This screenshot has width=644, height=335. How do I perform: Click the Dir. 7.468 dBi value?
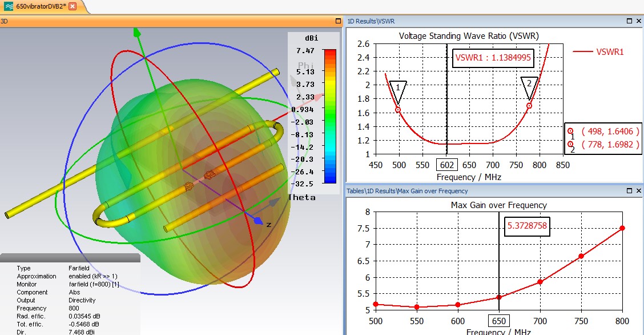click(x=81, y=332)
